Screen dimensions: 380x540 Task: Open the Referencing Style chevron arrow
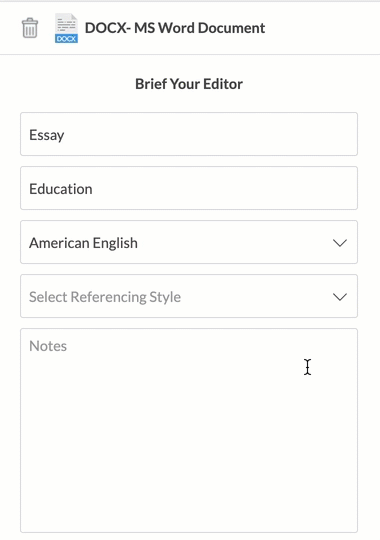pyautogui.click(x=340, y=297)
